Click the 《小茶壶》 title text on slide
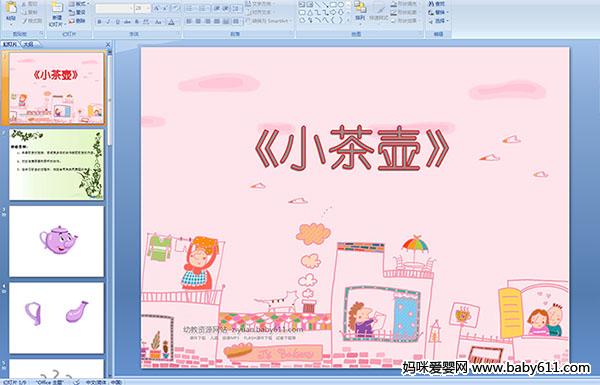Viewport: 600px width, 385px height. point(352,148)
